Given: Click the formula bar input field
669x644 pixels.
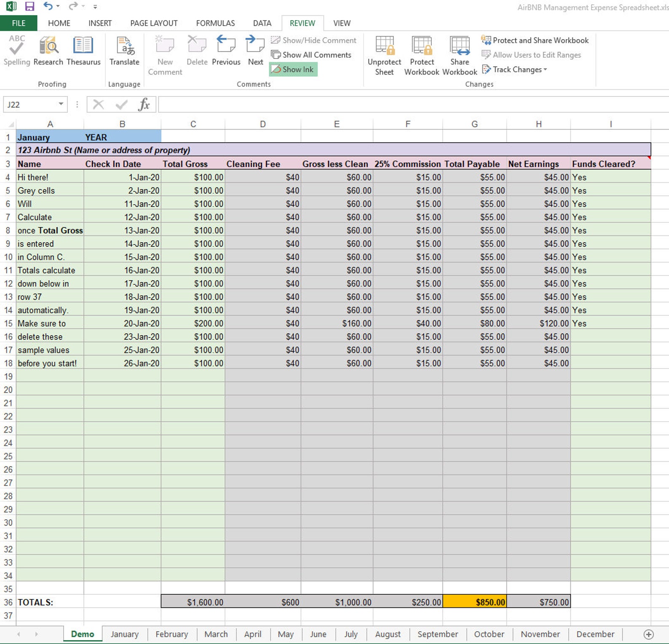Looking at the screenshot, I should point(413,104).
